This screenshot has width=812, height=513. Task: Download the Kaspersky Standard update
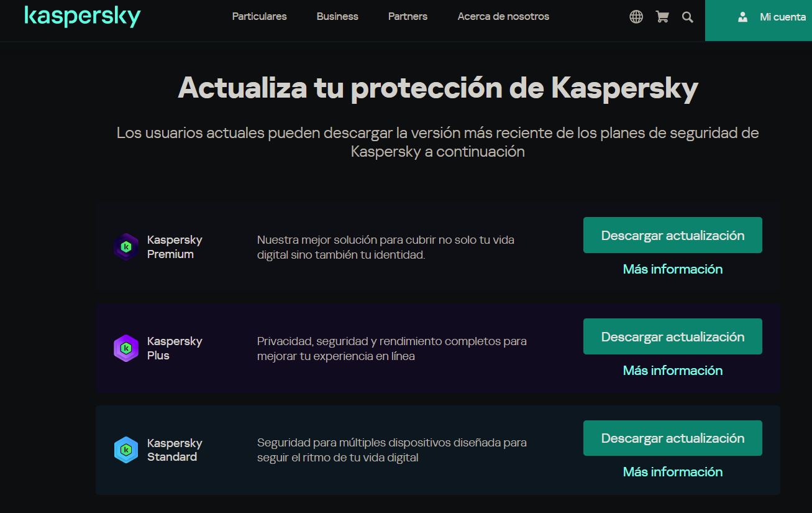(673, 438)
